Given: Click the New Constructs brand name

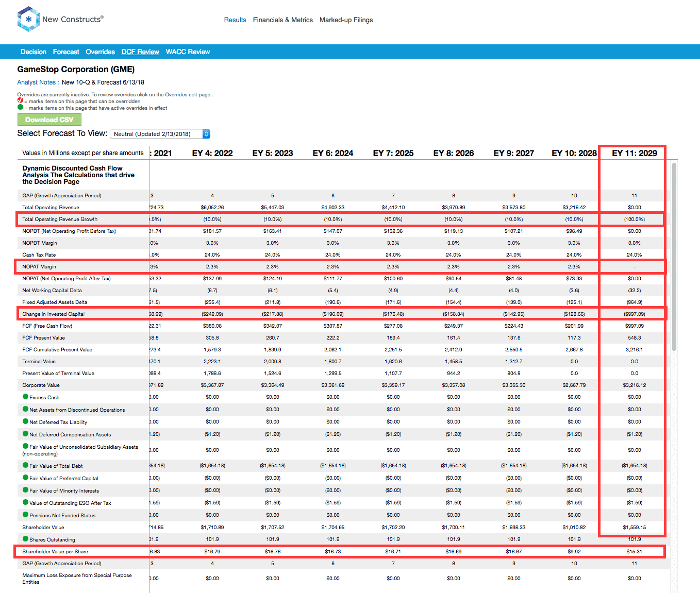Looking at the screenshot, I should tap(73, 20).
